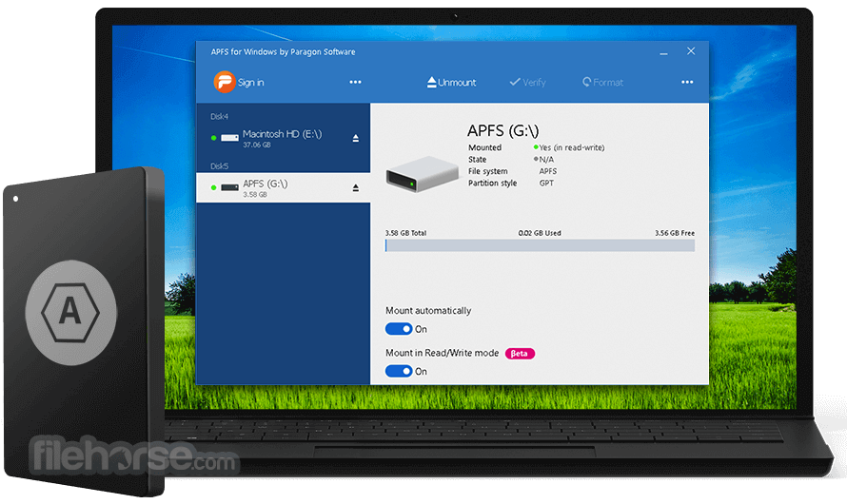Click the Sign in link

click(251, 83)
